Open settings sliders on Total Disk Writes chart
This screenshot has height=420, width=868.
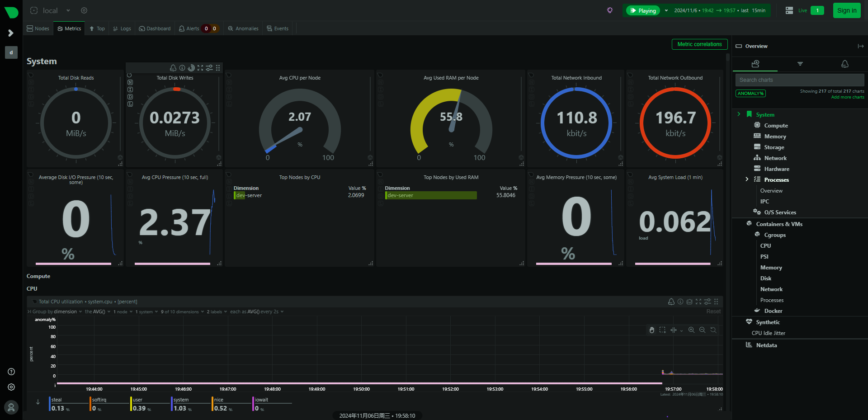coord(209,68)
